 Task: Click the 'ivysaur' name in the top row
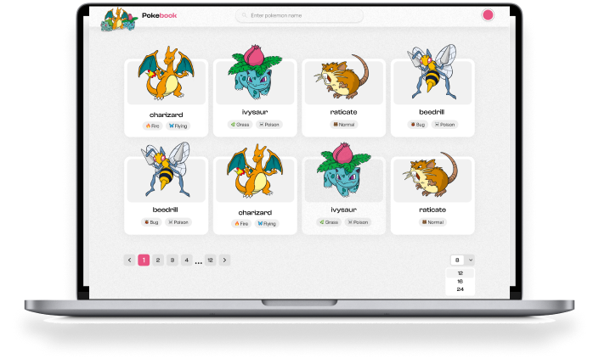coord(255,112)
